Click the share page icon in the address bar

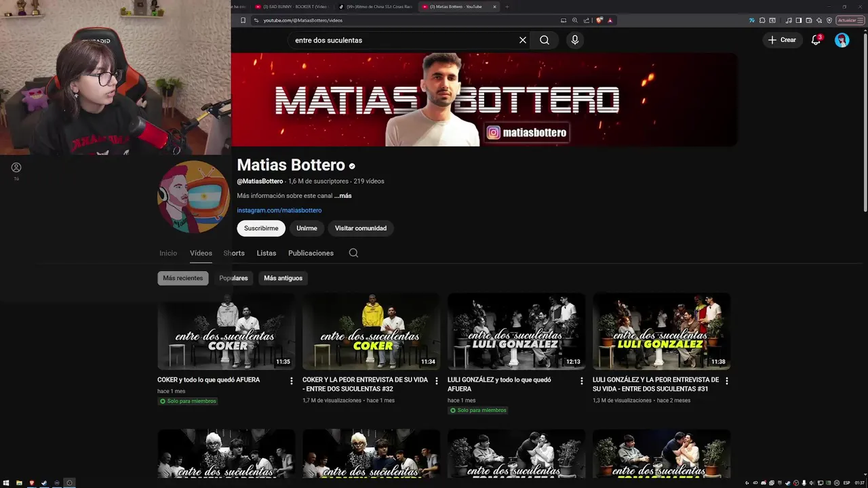point(586,20)
